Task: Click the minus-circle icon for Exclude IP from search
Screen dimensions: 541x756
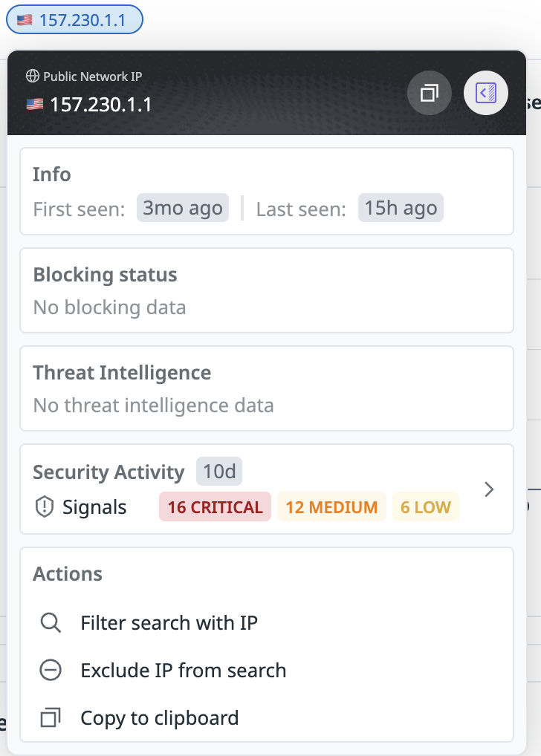Action: (x=51, y=670)
